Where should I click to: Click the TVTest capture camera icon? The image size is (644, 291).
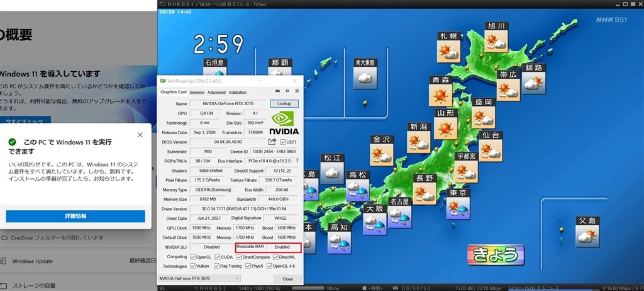click(x=395, y=288)
